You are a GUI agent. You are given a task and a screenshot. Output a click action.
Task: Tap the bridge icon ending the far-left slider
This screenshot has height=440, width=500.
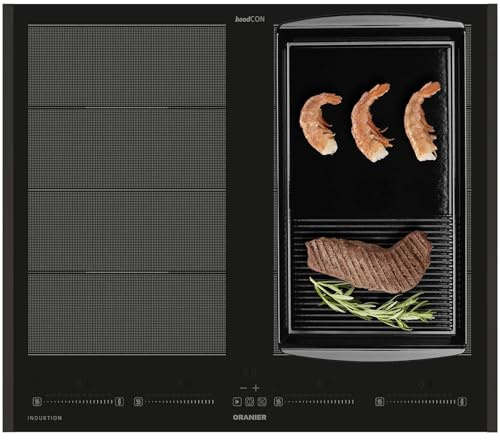(120, 402)
